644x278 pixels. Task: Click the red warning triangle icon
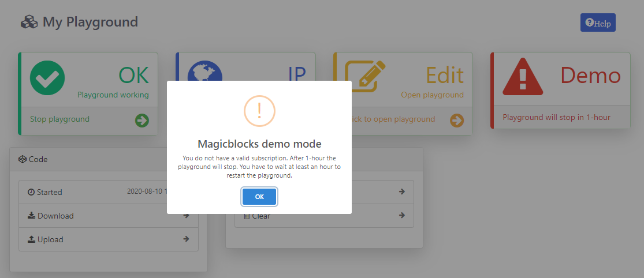click(x=523, y=77)
